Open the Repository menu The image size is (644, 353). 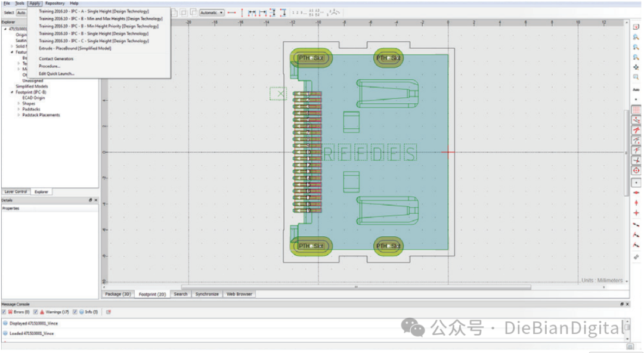(x=55, y=4)
